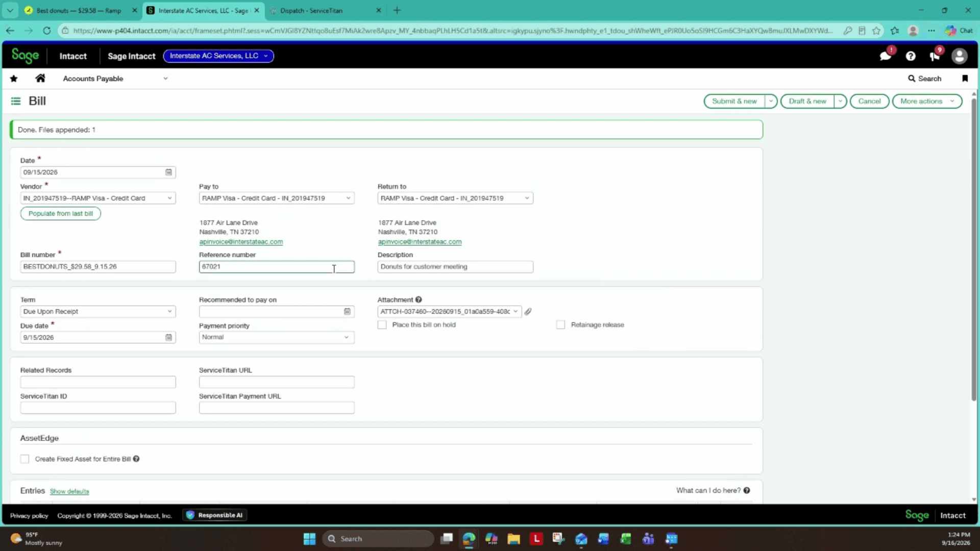Click the browser favorites star icon

(x=876, y=31)
